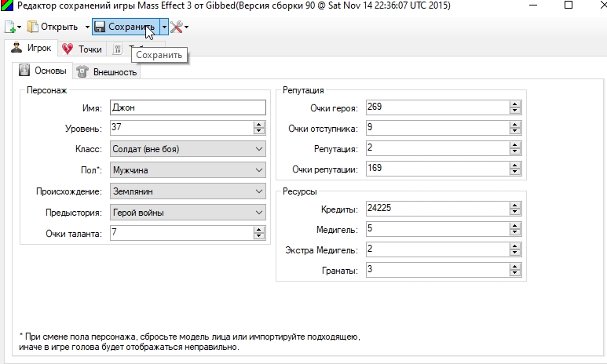Decrease Экстра Медигель with down arrow
The height and width of the screenshot is (364, 607).
pos(515,253)
